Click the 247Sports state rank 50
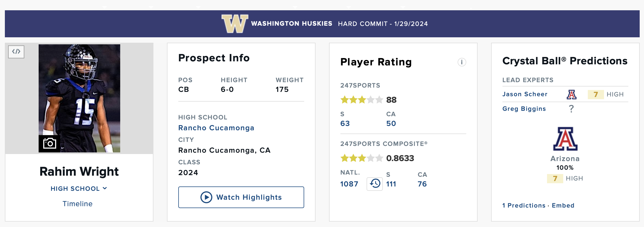This screenshot has width=644, height=227. pyautogui.click(x=391, y=123)
